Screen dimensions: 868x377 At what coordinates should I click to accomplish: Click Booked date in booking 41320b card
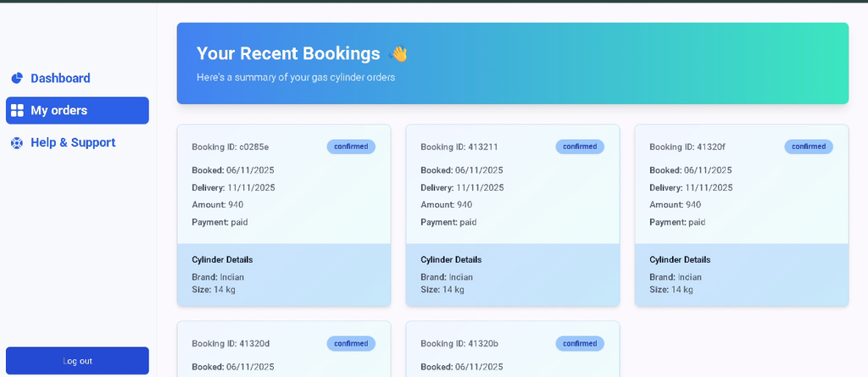[462, 367]
